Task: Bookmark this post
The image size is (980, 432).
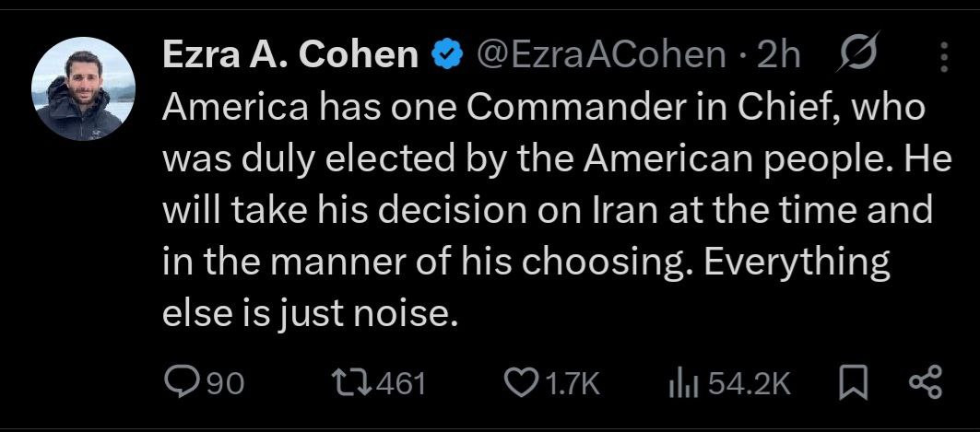Action: [x=855, y=382]
